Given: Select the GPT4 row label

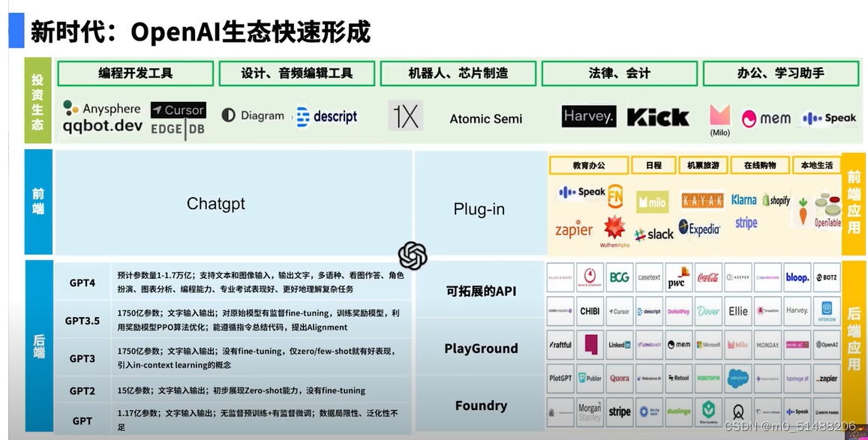Looking at the screenshot, I should [x=83, y=283].
